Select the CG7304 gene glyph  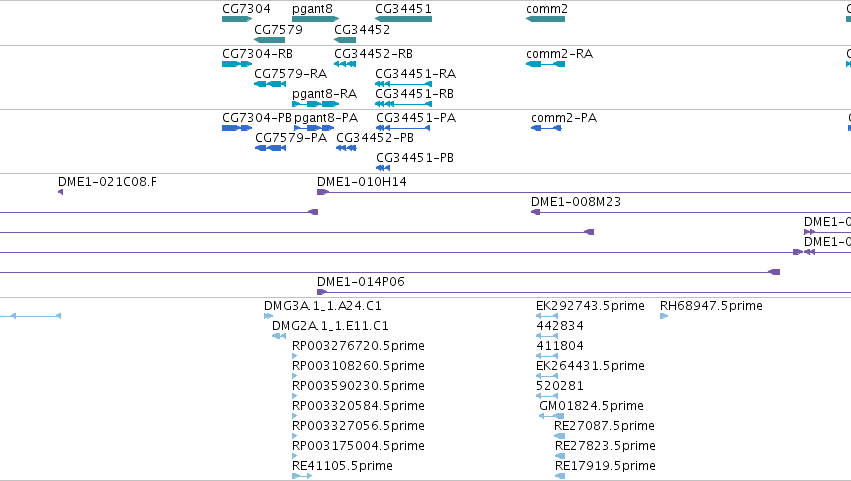237,19
